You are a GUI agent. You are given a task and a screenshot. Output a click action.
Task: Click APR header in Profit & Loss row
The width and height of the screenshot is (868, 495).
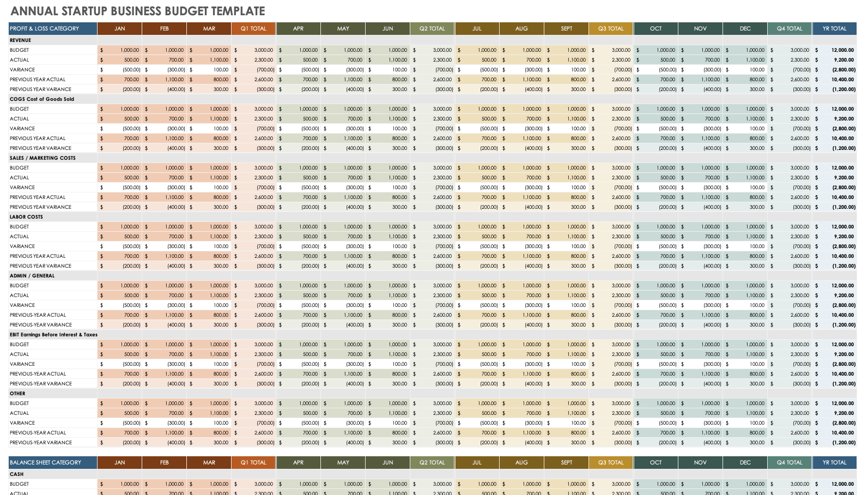299,28
